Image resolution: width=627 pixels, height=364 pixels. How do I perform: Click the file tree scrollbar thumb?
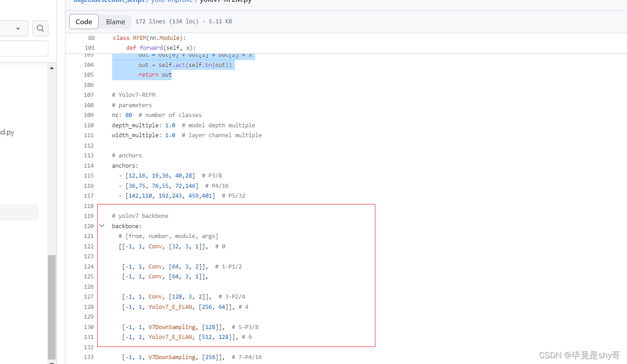[52, 307]
